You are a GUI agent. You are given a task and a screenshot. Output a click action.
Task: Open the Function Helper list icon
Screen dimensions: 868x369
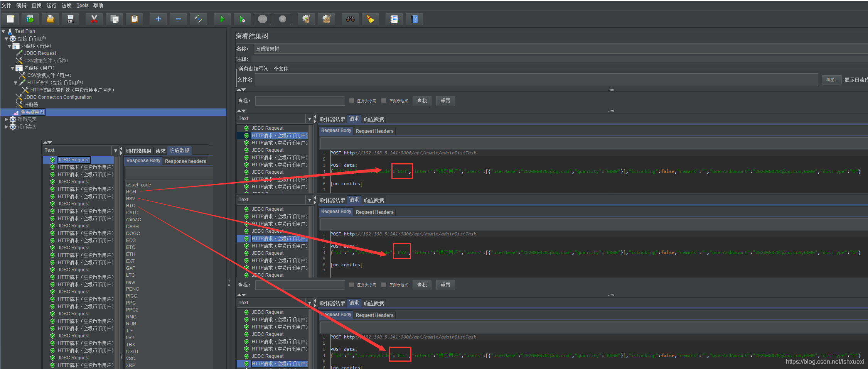(394, 19)
